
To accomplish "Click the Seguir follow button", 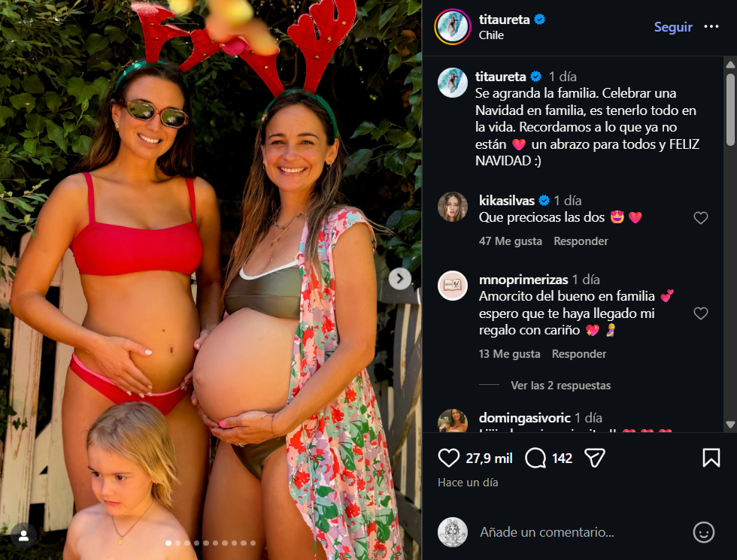I will [673, 27].
